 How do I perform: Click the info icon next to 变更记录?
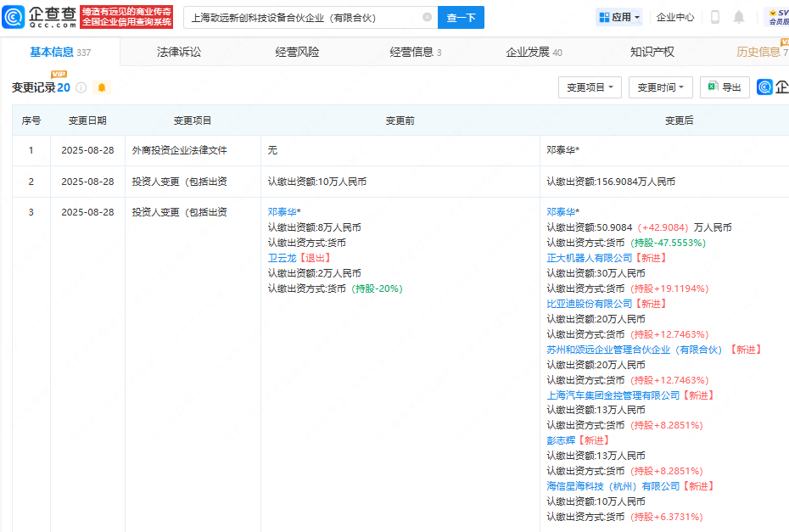coord(81,87)
